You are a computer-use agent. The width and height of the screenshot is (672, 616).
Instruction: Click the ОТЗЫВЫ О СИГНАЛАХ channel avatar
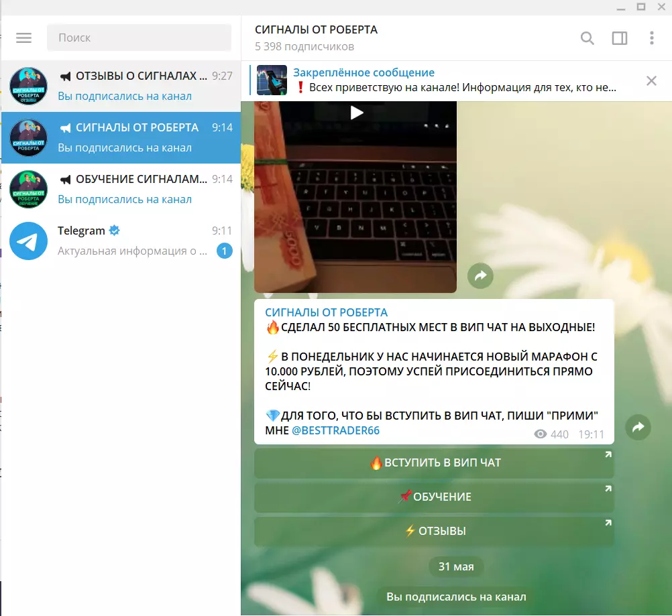click(x=29, y=86)
